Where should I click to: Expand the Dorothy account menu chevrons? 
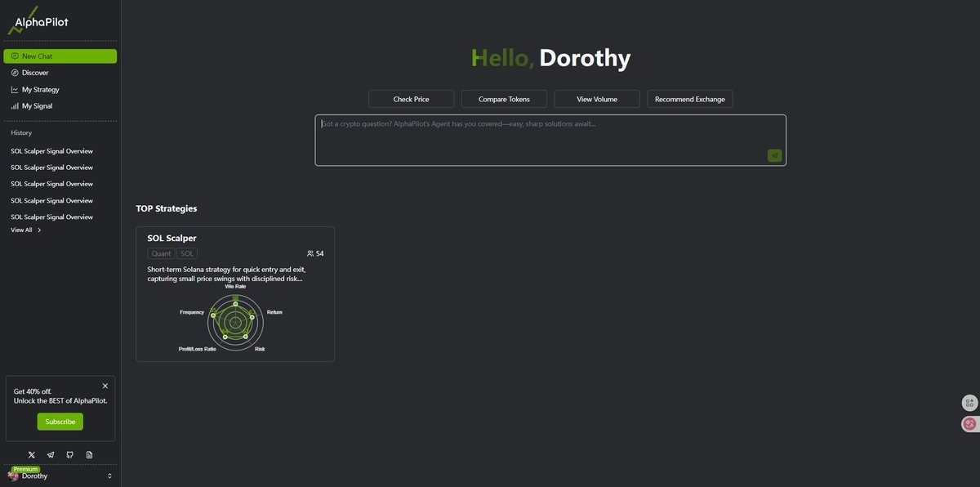tap(109, 476)
